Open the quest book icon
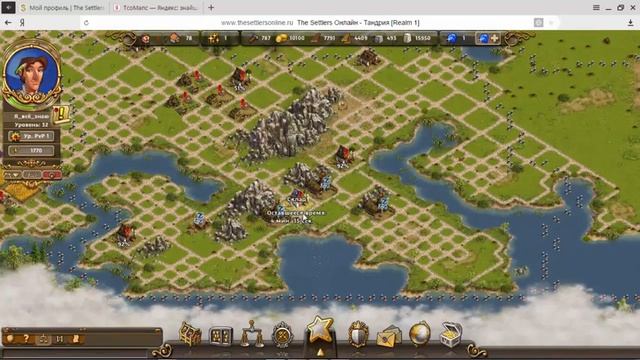This screenshot has width=640, height=360. click(x=221, y=336)
